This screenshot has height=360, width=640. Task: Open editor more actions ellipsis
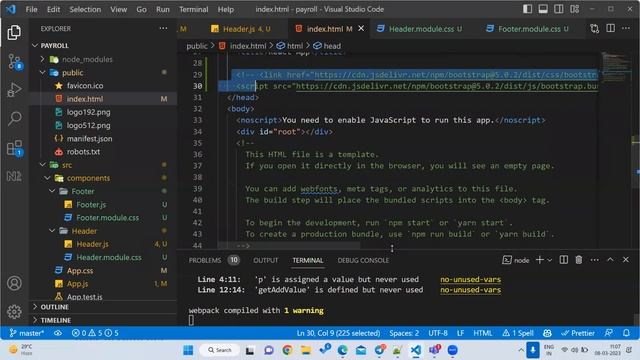click(x=626, y=29)
